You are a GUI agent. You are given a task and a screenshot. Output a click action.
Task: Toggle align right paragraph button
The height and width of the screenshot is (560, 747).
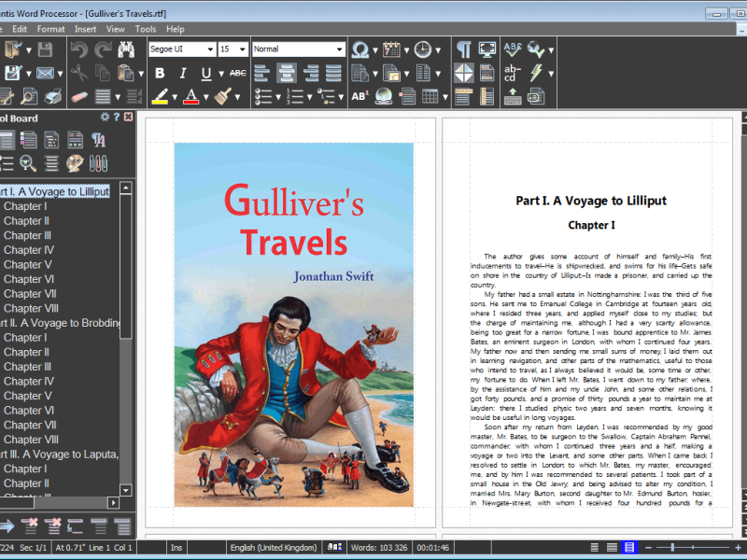tap(310, 73)
